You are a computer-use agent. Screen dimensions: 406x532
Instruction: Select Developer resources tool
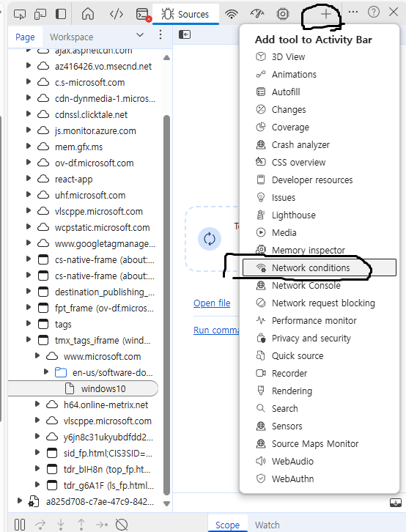(320, 180)
